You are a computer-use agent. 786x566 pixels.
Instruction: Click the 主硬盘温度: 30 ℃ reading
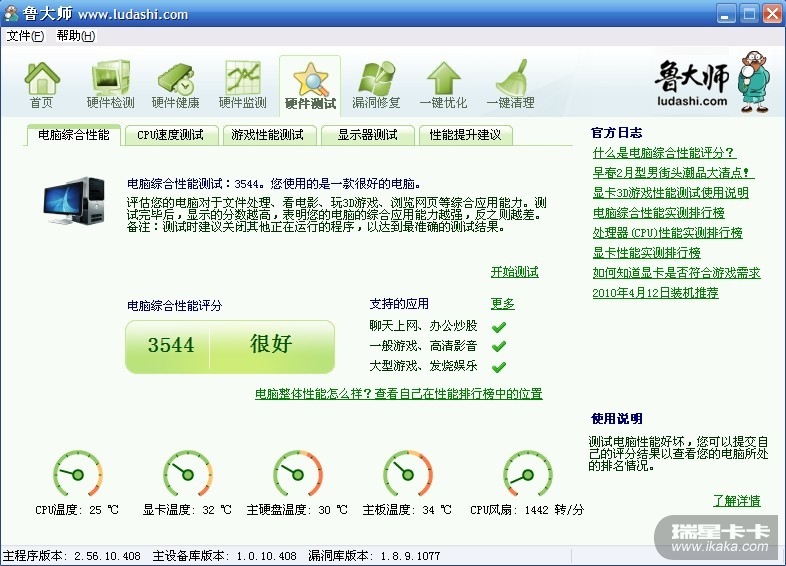click(297, 510)
